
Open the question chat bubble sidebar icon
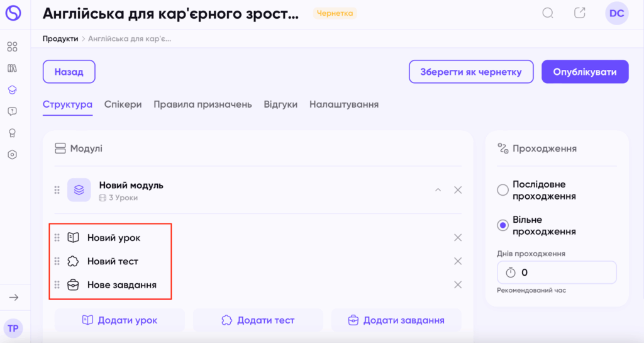click(13, 111)
